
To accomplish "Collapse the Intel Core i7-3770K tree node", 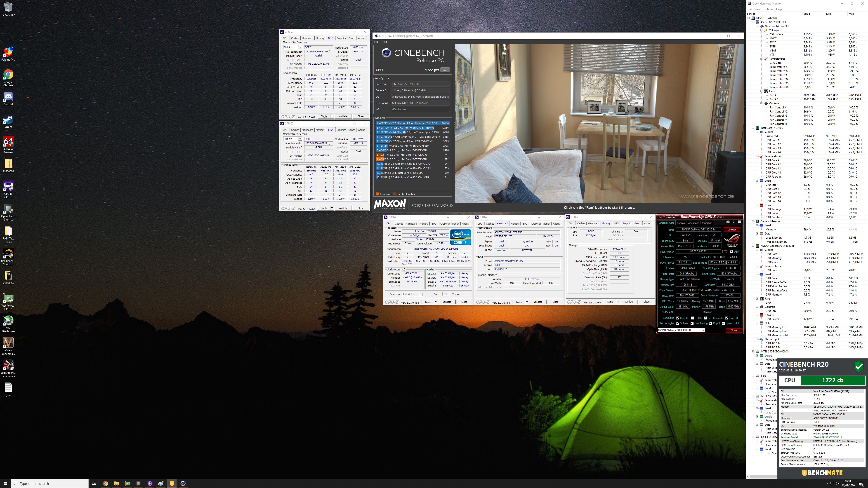I will (x=753, y=128).
